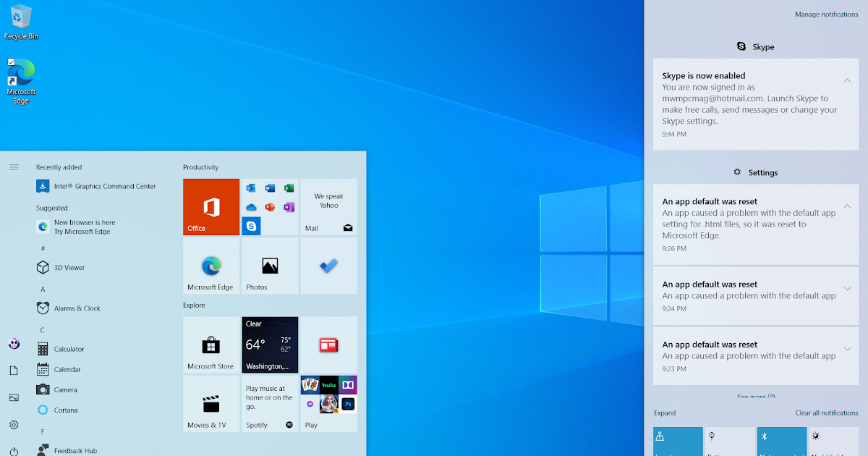Screen dimensions: 868x456
Task: Click the 'A' letter header in app list
Action: tap(43, 289)
